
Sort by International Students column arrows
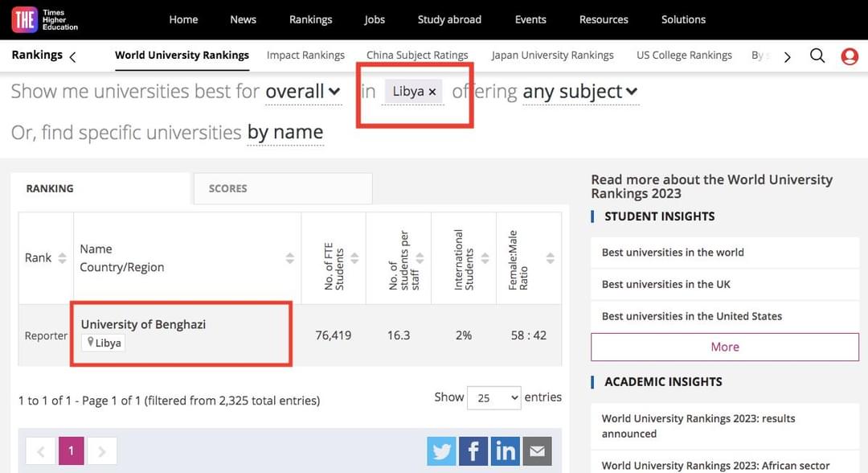point(485,258)
